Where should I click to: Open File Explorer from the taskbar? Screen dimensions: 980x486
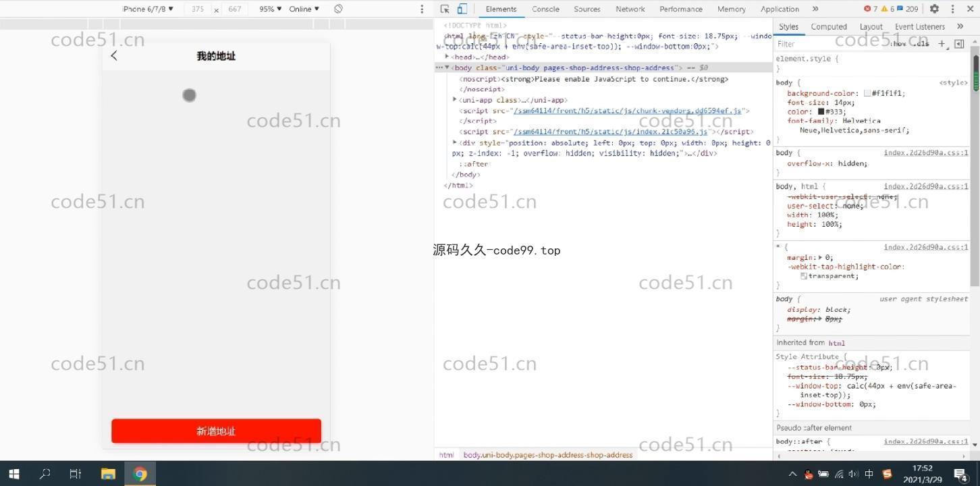pyautogui.click(x=108, y=474)
